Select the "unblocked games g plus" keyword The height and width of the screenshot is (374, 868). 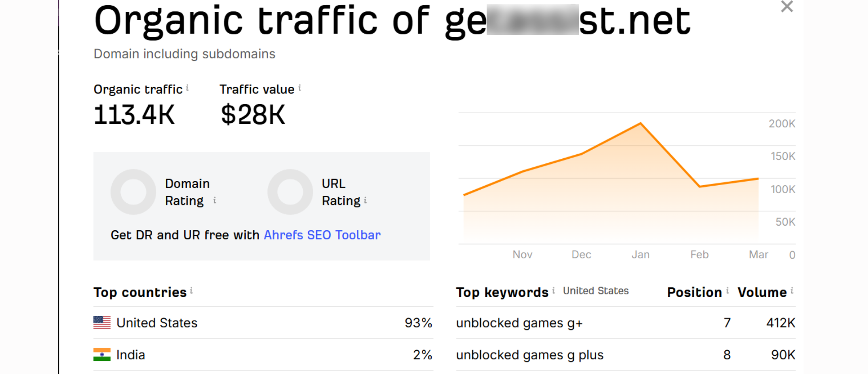530,355
